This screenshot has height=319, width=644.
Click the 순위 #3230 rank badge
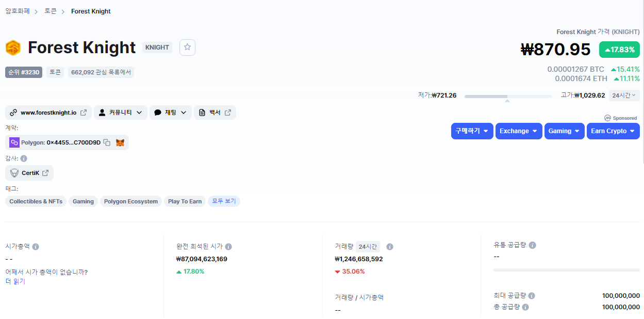(24, 72)
